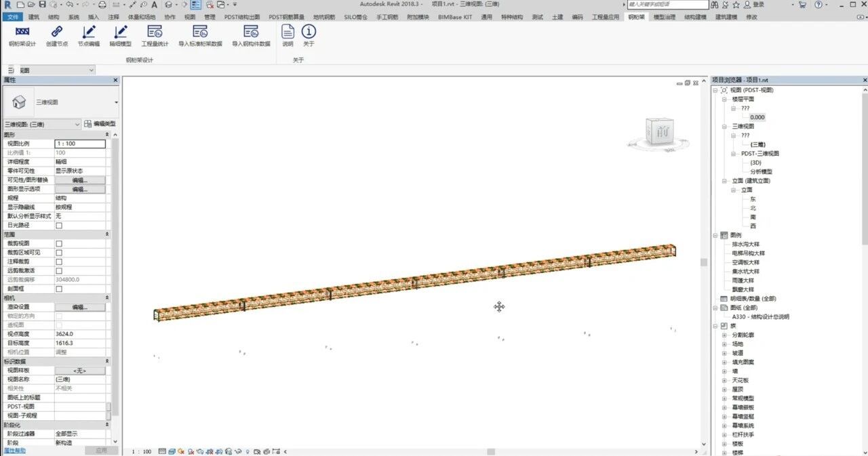This screenshot has height=456, width=868.
Task: Open the 文件 menu
Action: pos(14,17)
